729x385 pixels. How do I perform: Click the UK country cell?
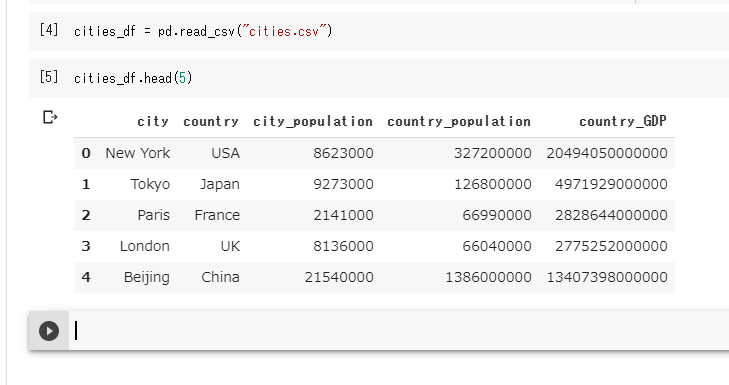pyautogui.click(x=231, y=246)
